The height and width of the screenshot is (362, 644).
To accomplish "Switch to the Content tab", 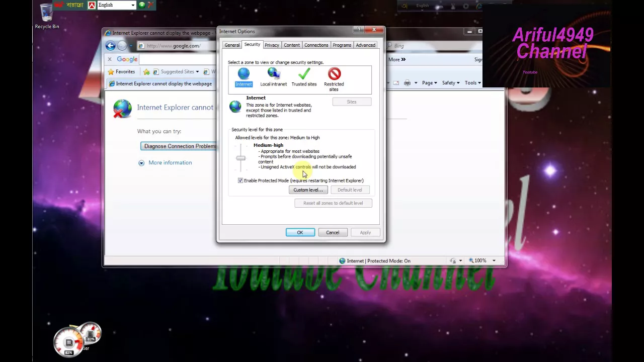I will 292,45.
